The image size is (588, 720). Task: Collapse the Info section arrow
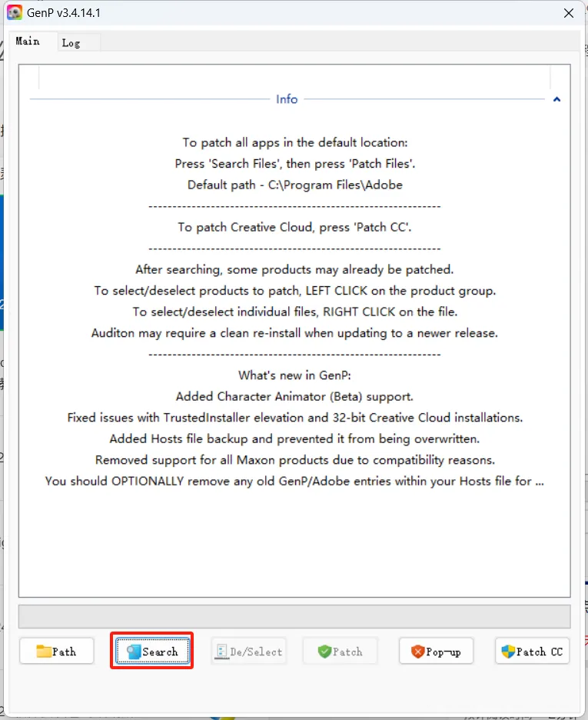pos(556,99)
